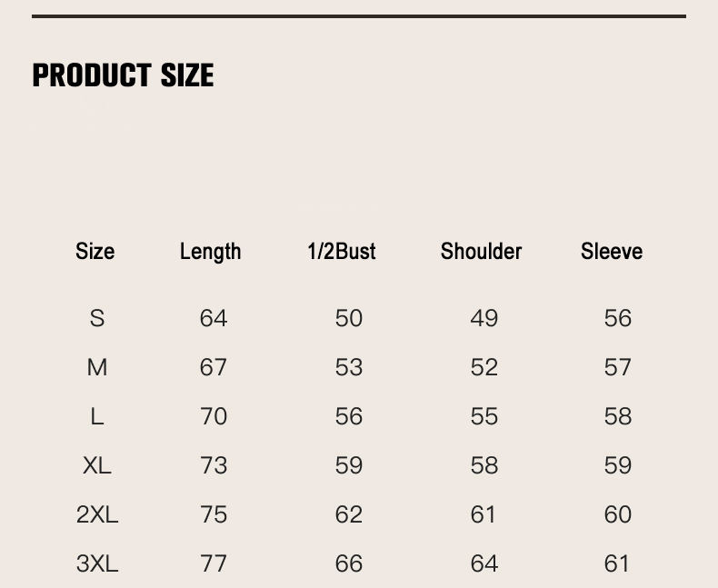Click the S size row label
The image size is (718, 588).
[97, 318]
